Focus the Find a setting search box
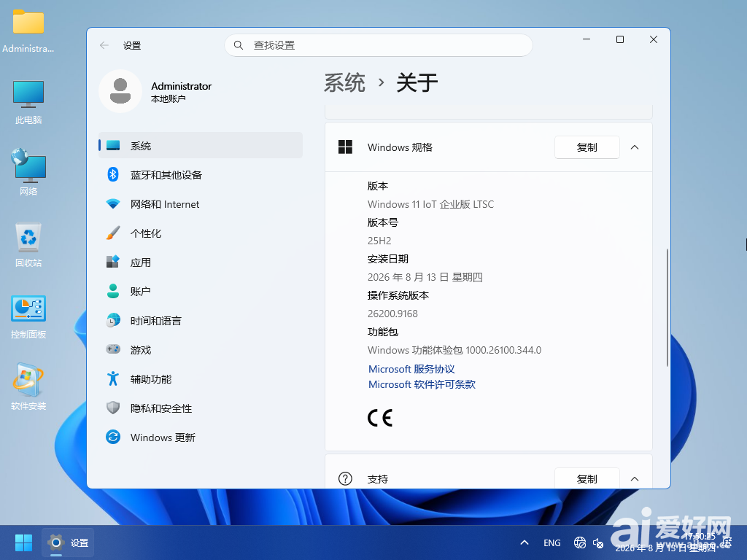Screen dimensions: 747x560 pos(379,45)
